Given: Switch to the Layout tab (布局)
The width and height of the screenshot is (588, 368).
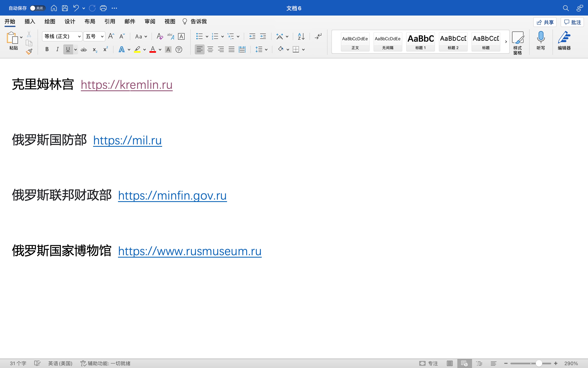Looking at the screenshot, I should [90, 21].
